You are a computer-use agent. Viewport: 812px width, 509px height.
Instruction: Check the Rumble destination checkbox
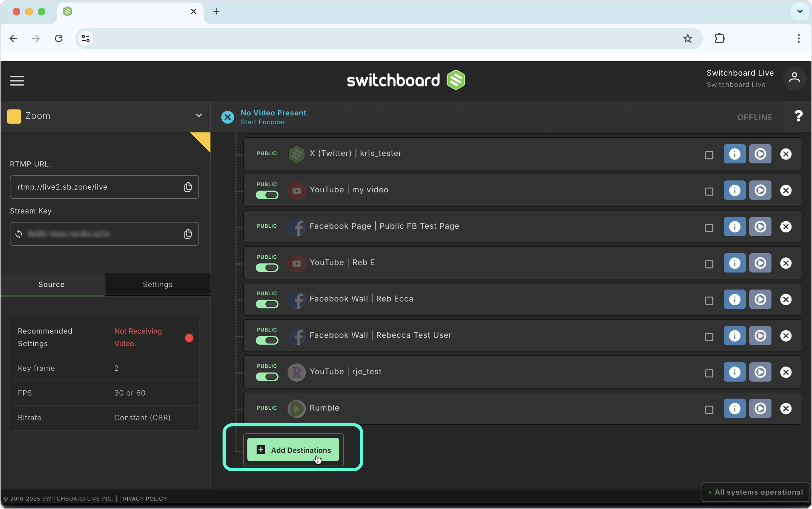point(709,410)
